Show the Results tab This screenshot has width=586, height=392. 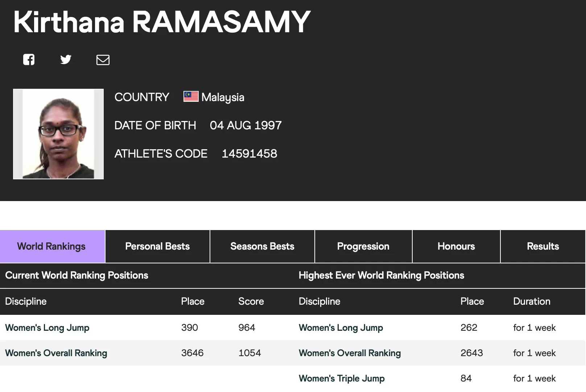(543, 246)
